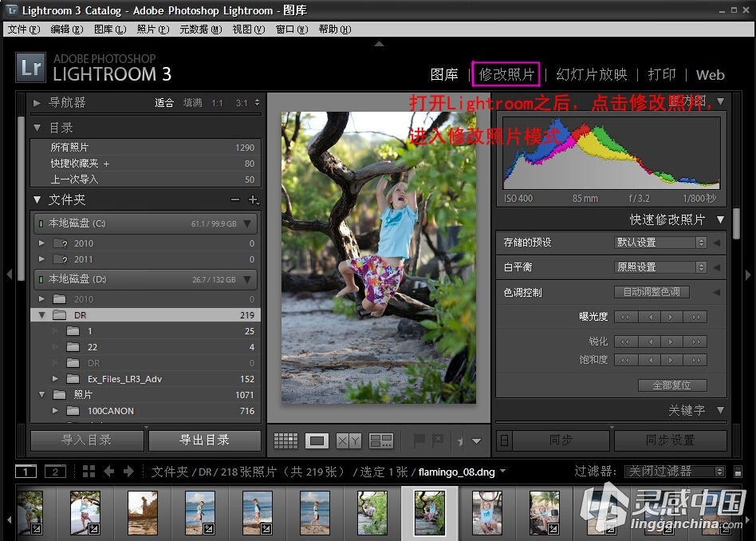Screen dimensions: 756x541
Task: Open the 元数据(M) menu
Action: pyautogui.click(x=201, y=30)
